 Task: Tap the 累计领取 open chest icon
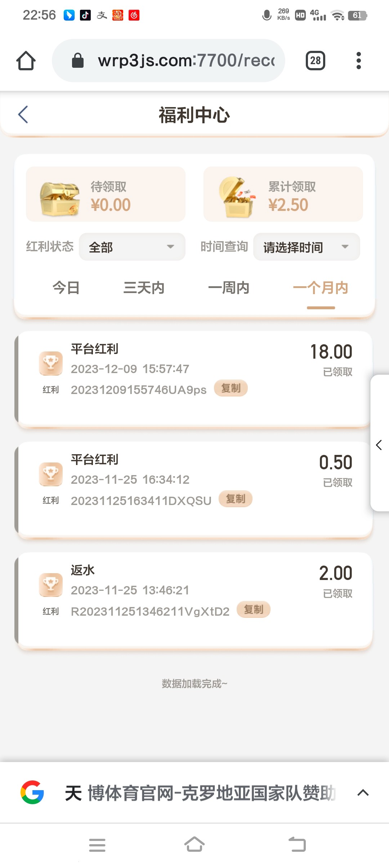click(237, 197)
